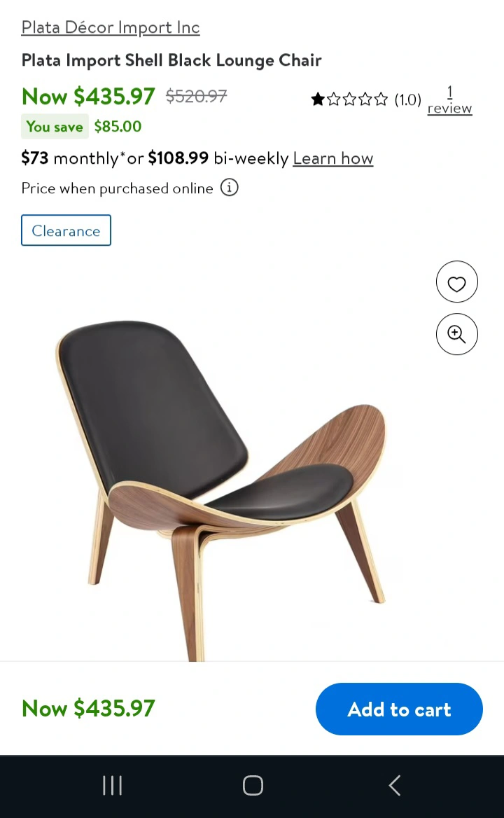504x818 pixels.
Task: Tap the crossed-out $520.97 original price
Action: tap(197, 96)
